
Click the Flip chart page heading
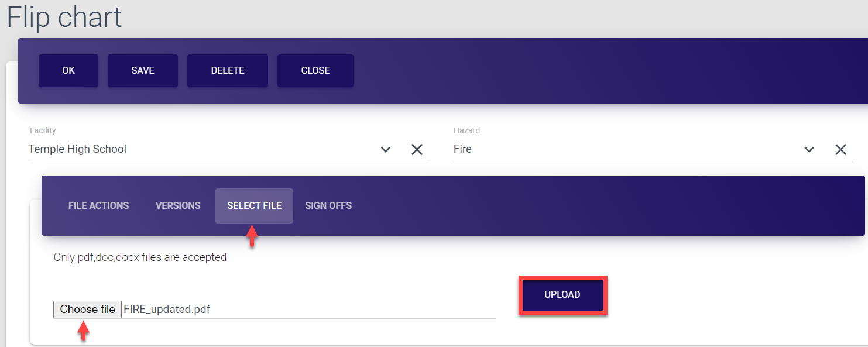coord(64,16)
